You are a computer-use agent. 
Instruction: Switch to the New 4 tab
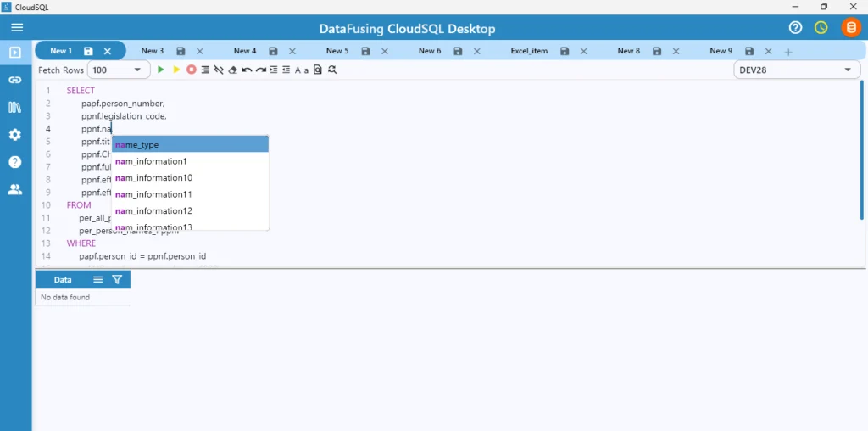(245, 51)
